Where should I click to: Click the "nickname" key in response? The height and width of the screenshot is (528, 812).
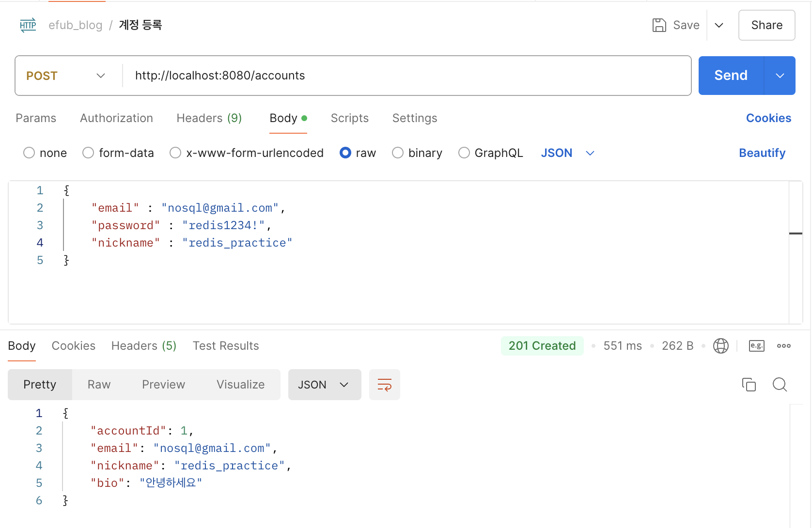[125, 466]
